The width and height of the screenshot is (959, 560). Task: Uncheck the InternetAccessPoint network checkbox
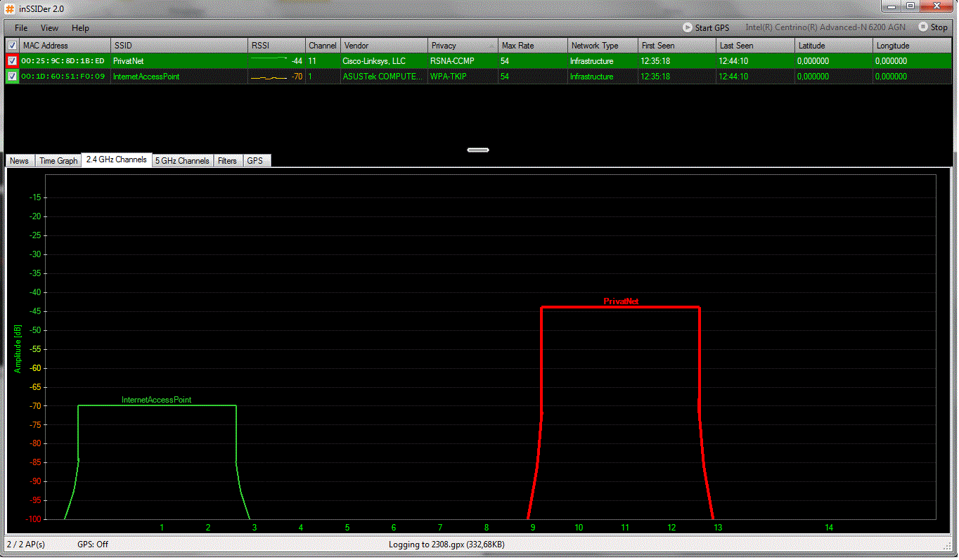click(12, 77)
